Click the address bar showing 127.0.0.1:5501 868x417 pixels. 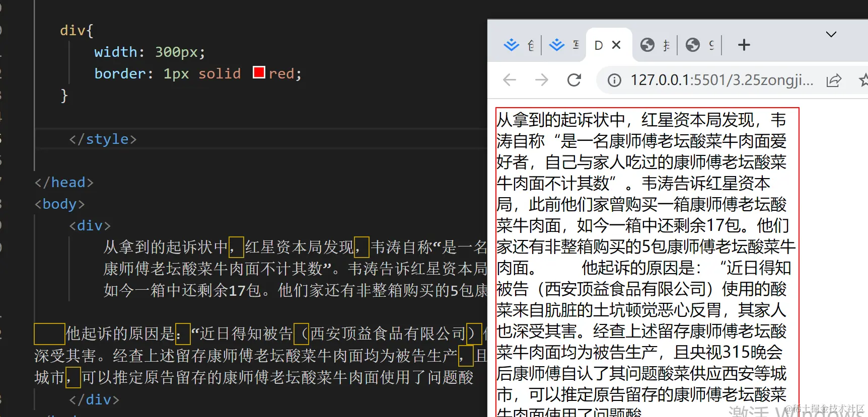tap(721, 80)
